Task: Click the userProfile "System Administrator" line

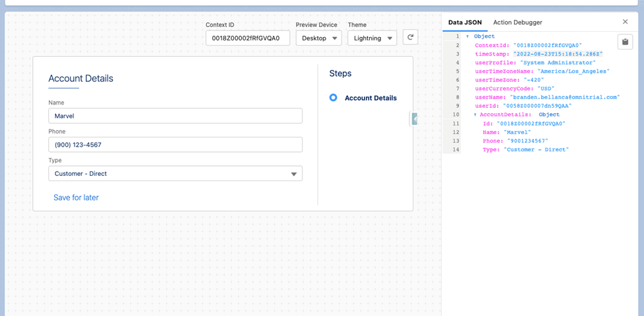Action: pyautogui.click(x=536, y=62)
